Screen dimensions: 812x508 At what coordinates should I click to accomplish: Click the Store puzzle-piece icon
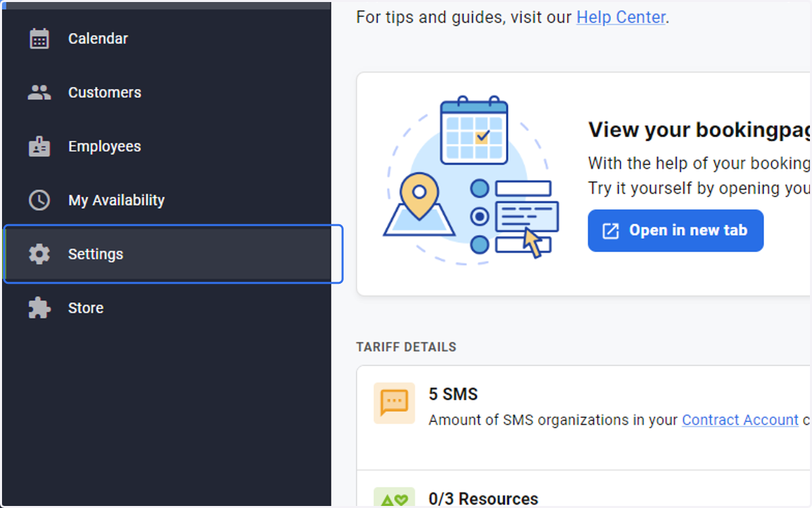point(39,308)
